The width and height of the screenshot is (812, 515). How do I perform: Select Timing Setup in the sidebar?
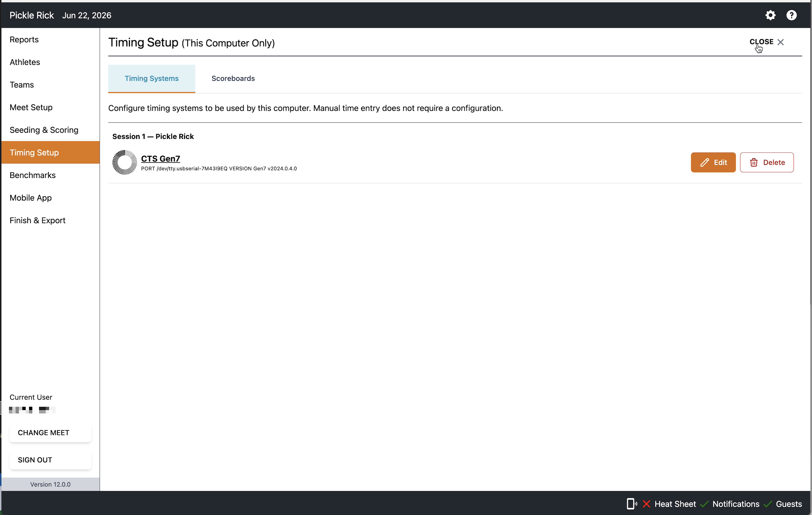coord(50,153)
